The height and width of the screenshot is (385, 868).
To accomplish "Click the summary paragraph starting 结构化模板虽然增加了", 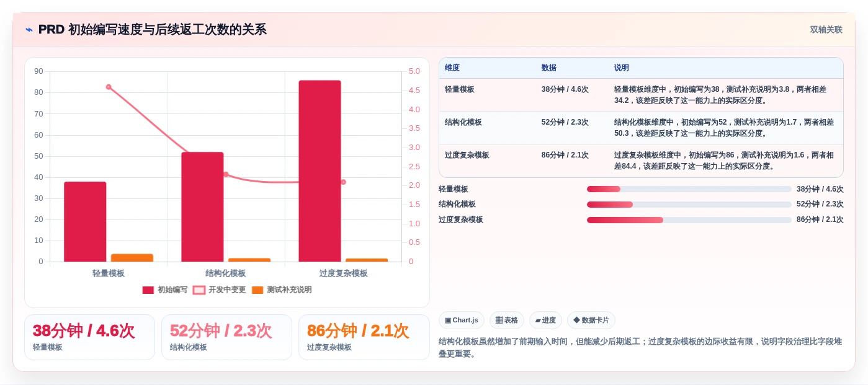I will (x=640, y=347).
